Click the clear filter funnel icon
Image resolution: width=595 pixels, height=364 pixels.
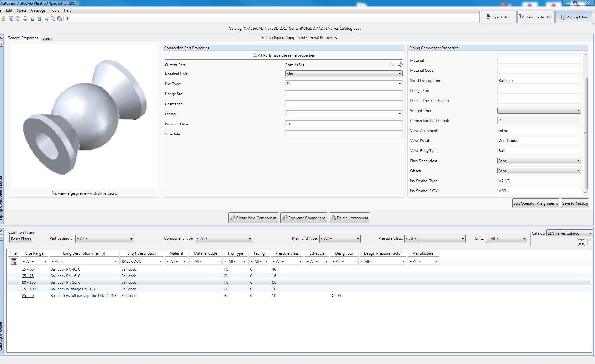[14, 261]
